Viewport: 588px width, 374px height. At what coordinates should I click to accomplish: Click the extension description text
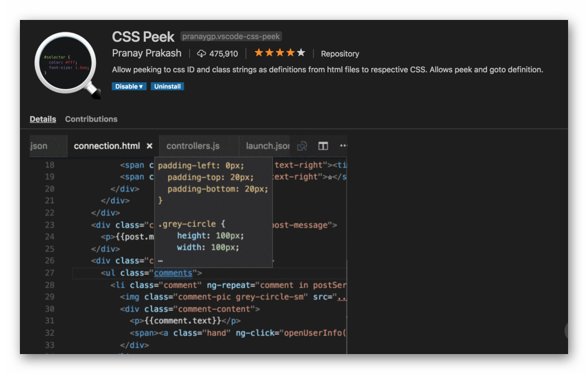pyautogui.click(x=328, y=70)
